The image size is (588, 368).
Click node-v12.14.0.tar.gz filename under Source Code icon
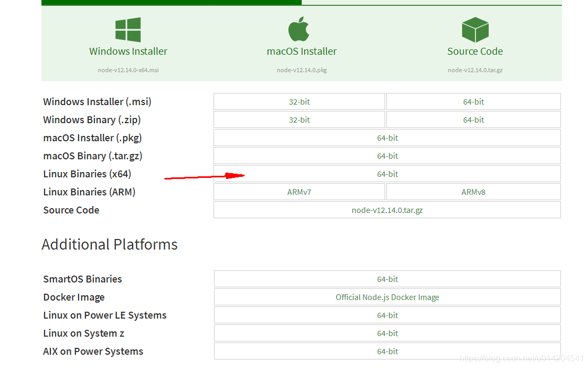(475, 70)
